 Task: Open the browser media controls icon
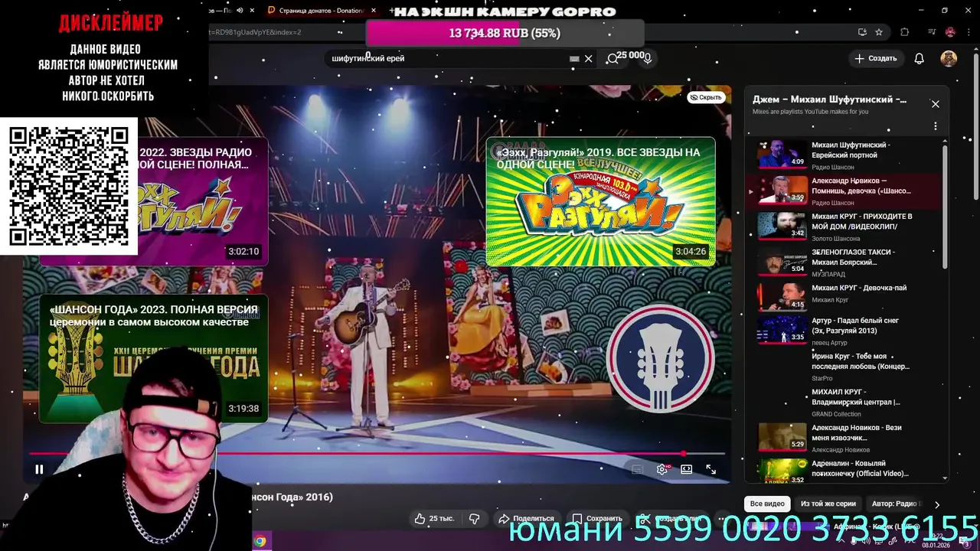(x=932, y=32)
